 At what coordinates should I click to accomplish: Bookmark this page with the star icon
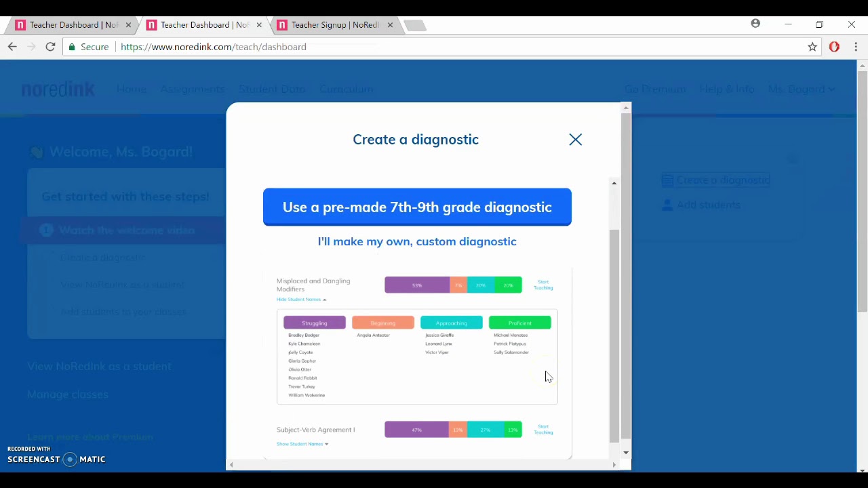(812, 47)
